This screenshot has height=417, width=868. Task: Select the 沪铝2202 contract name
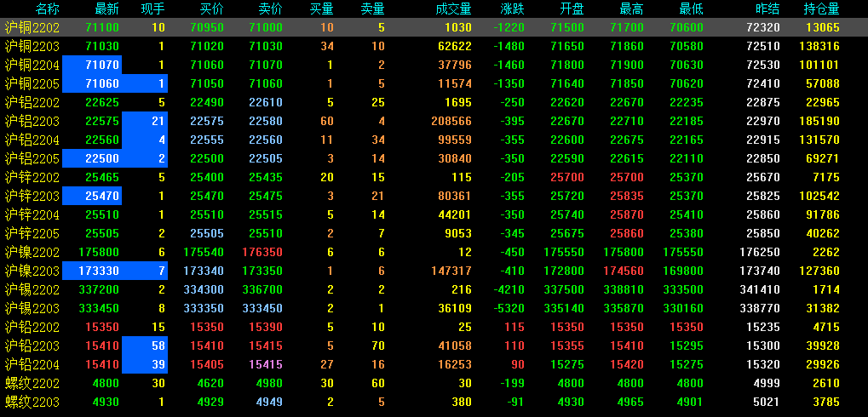(x=32, y=102)
